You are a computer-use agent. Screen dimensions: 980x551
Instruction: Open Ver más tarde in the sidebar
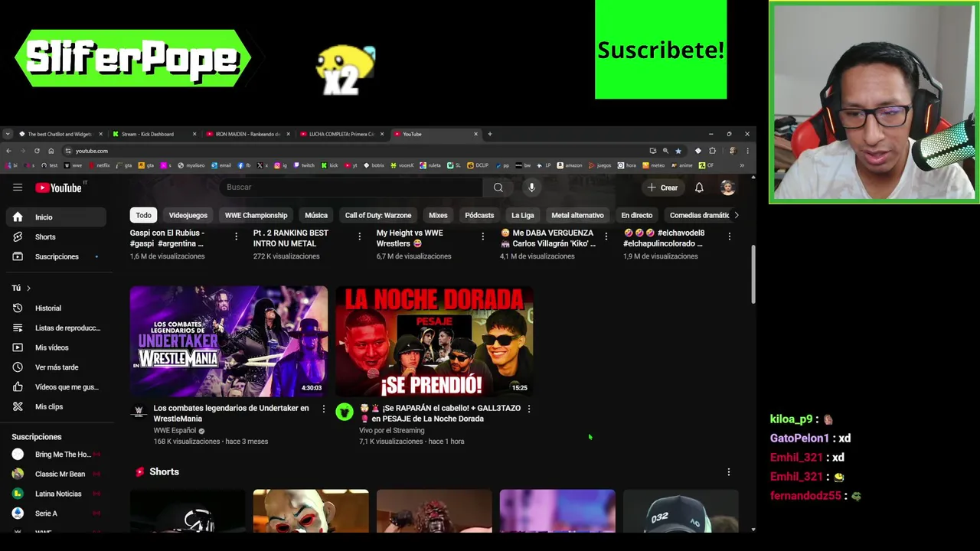[x=56, y=367]
